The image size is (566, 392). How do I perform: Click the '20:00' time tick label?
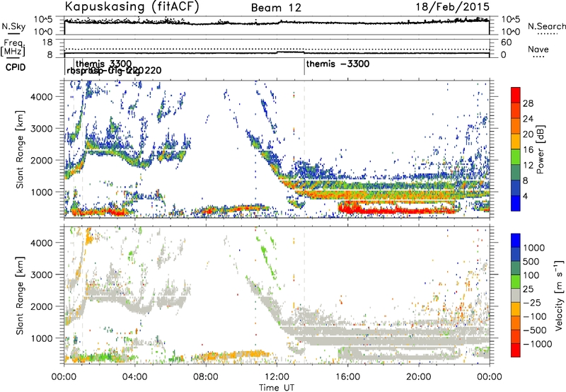coord(419,377)
